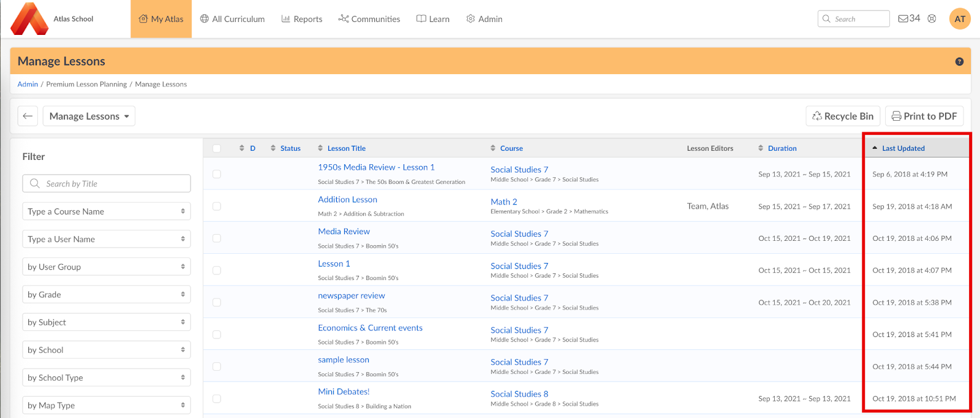The width and height of the screenshot is (980, 418).
Task: Click the back arrow button
Action: (28, 116)
